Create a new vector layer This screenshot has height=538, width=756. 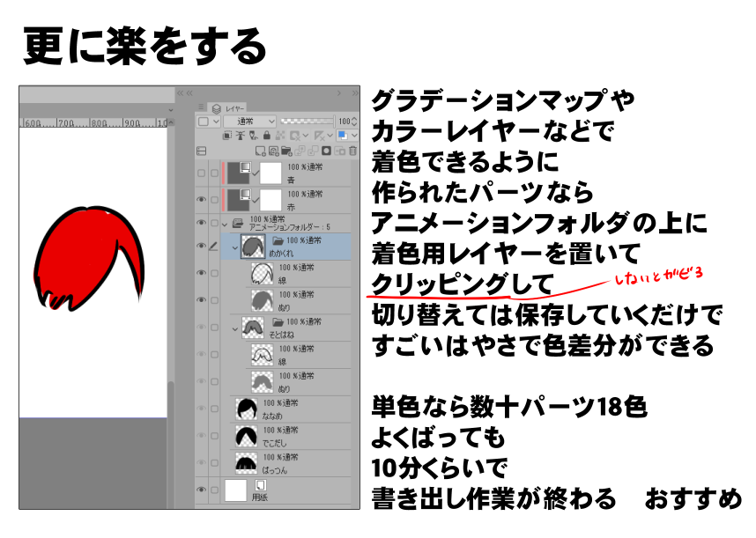click(x=273, y=151)
